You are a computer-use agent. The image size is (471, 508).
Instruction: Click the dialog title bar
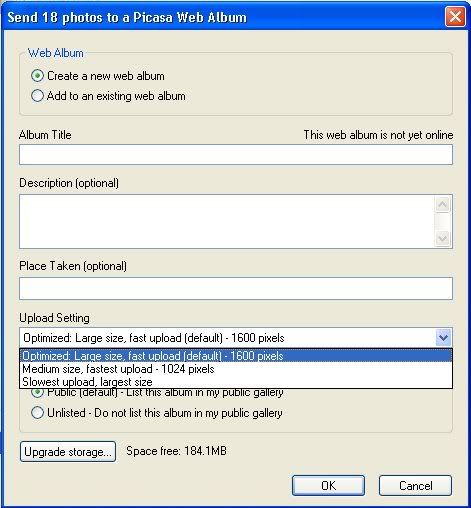tap(223, 17)
